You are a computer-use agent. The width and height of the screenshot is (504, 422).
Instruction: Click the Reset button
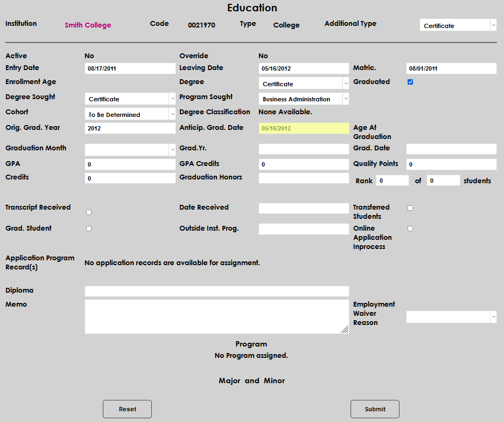tap(127, 409)
